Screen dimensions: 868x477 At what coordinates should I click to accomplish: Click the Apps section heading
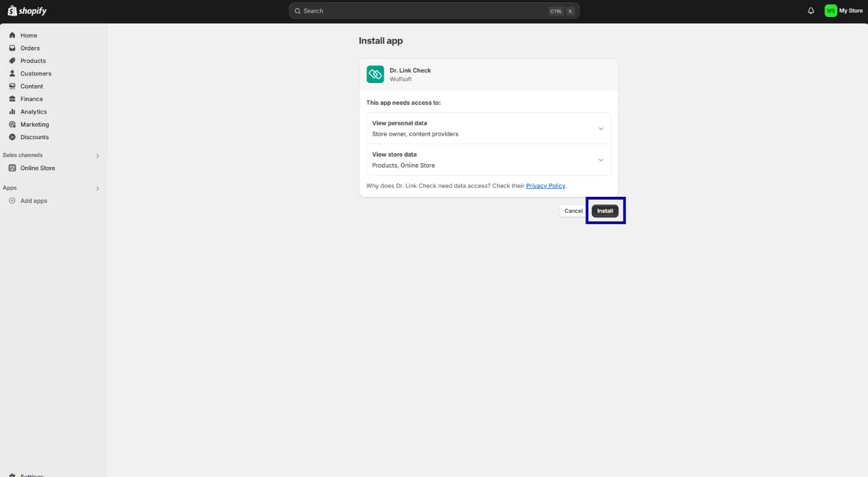tap(10, 188)
